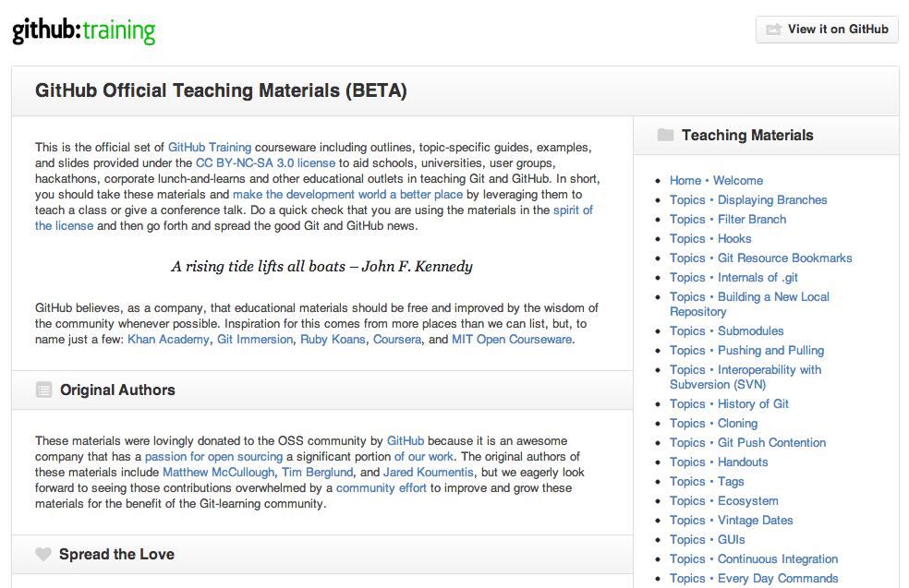The width and height of the screenshot is (909, 588).
Task: Go to Topics • GUIs
Action: coord(708,540)
